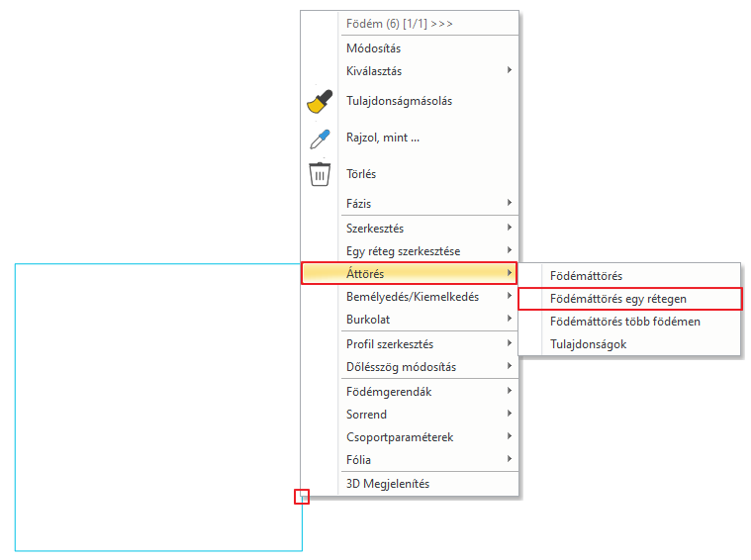This screenshot has height=560, width=751.
Task: Open the Szerkesztés submenu
Action: (429, 228)
